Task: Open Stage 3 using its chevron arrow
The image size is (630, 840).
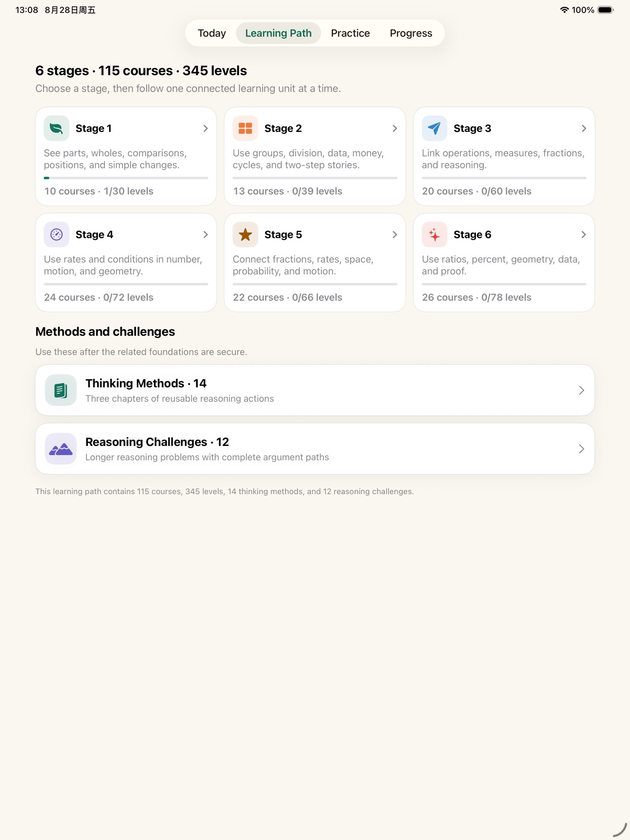Action: [584, 128]
